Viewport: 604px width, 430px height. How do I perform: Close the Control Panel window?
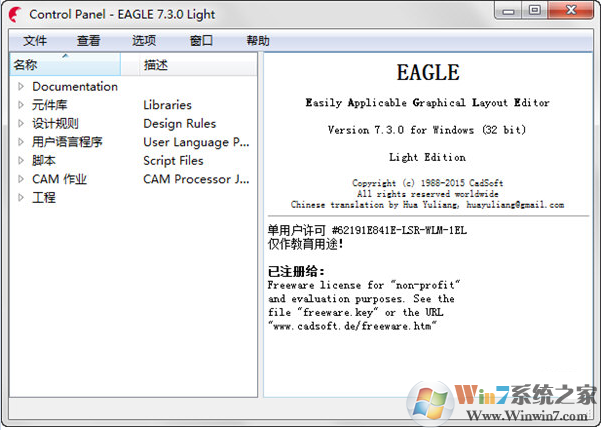[x=571, y=10]
